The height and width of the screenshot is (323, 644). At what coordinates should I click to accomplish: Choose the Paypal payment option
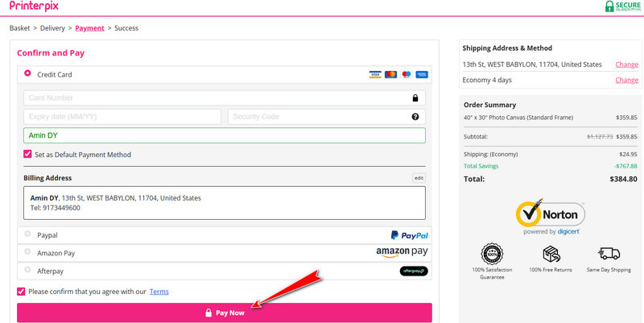coord(27,234)
